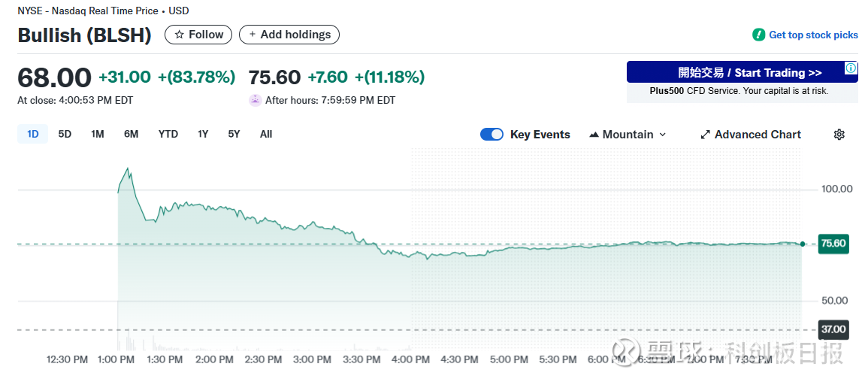Click the 100.00 y-axis label
The image size is (868, 379).
837,189
